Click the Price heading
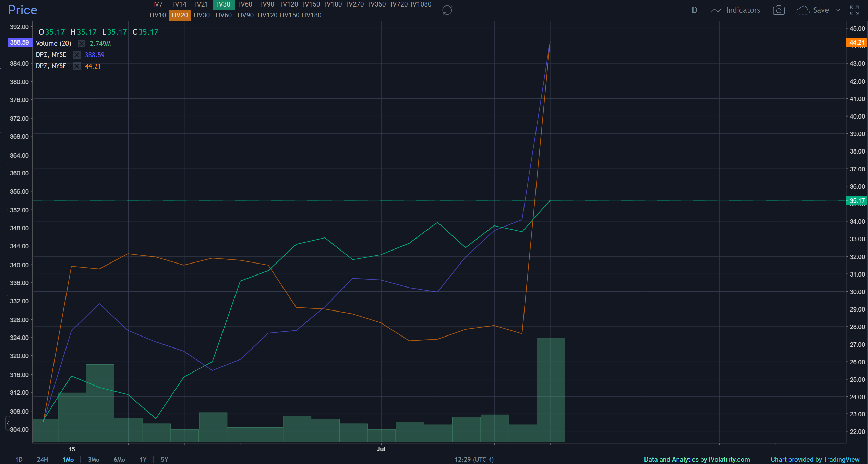868x464 pixels. (x=22, y=10)
